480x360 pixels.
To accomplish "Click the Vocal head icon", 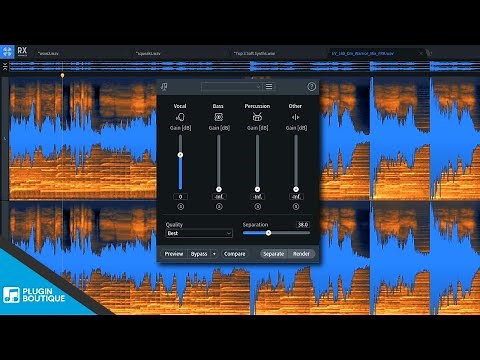I will [x=180, y=117].
